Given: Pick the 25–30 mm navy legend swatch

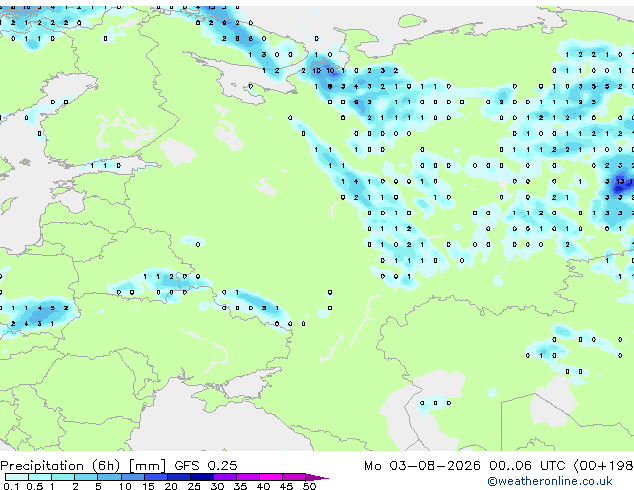Looking at the screenshot, I should 201,477.
